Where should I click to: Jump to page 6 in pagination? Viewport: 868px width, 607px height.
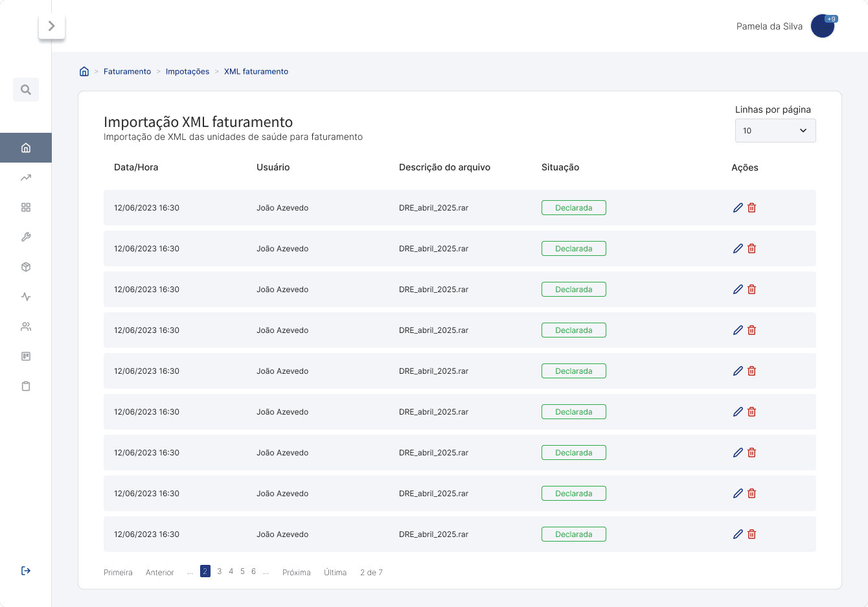[x=254, y=571]
